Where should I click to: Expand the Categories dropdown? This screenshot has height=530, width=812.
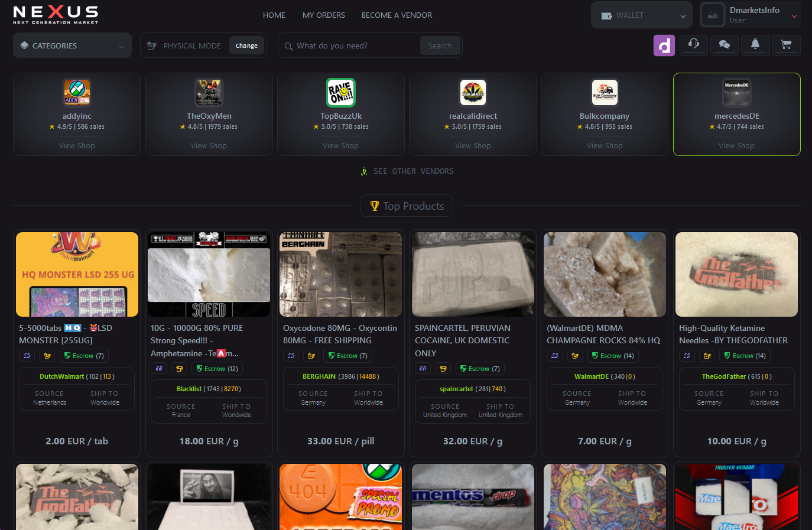[x=72, y=45]
